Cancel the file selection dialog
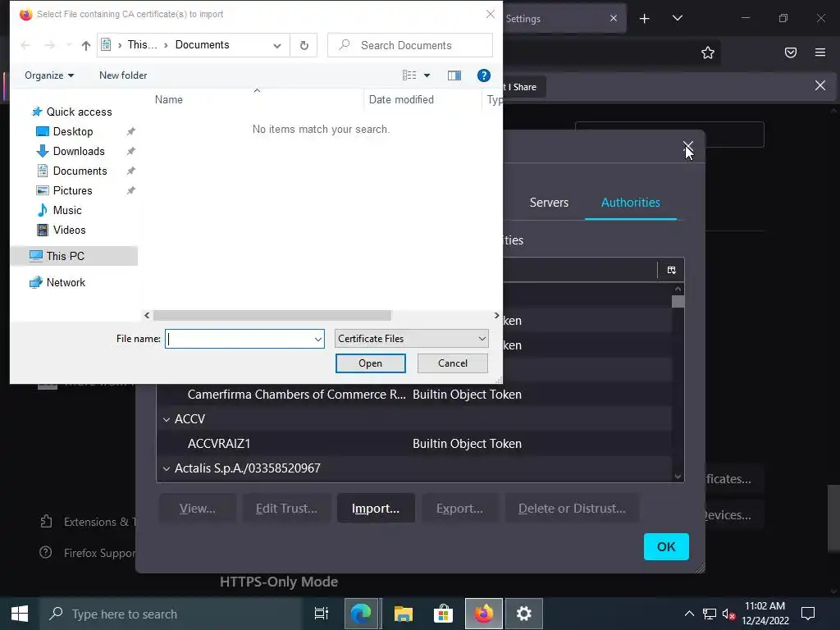This screenshot has height=630, width=840. pos(453,363)
